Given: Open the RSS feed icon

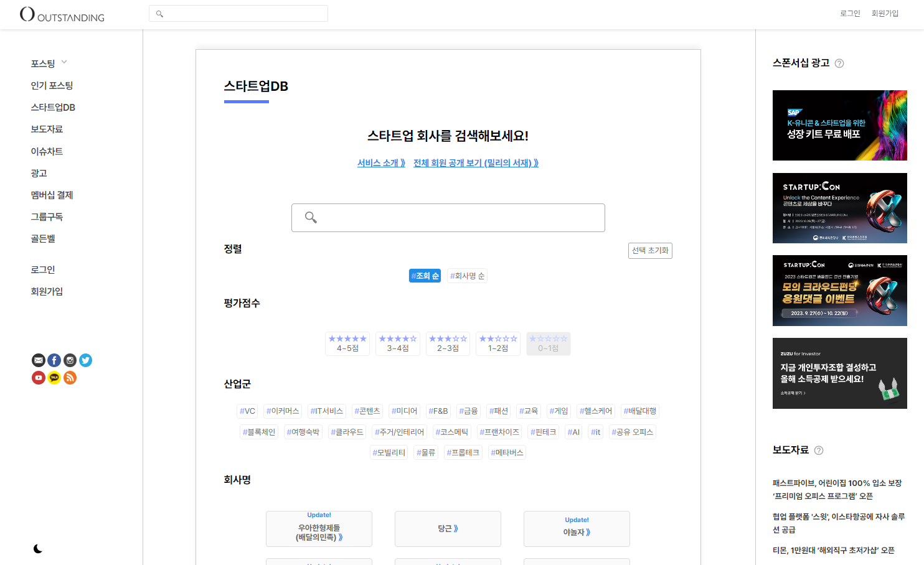Looking at the screenshot, I should (x=70, y=378).
